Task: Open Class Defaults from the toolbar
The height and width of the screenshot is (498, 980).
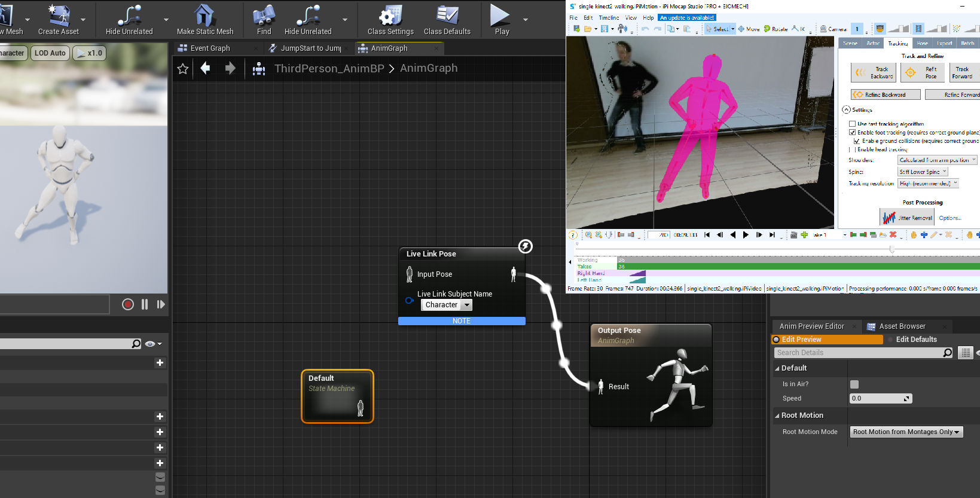Action: tap(447, 16)
